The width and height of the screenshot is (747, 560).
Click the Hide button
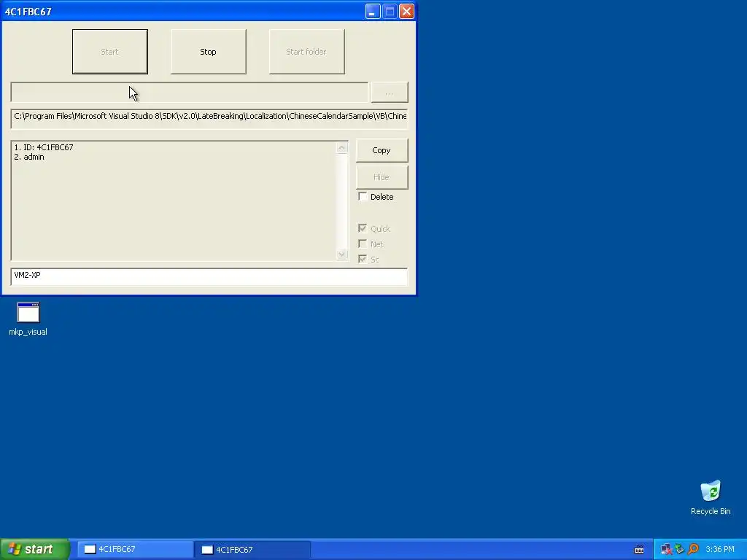[x=382, y=177]
